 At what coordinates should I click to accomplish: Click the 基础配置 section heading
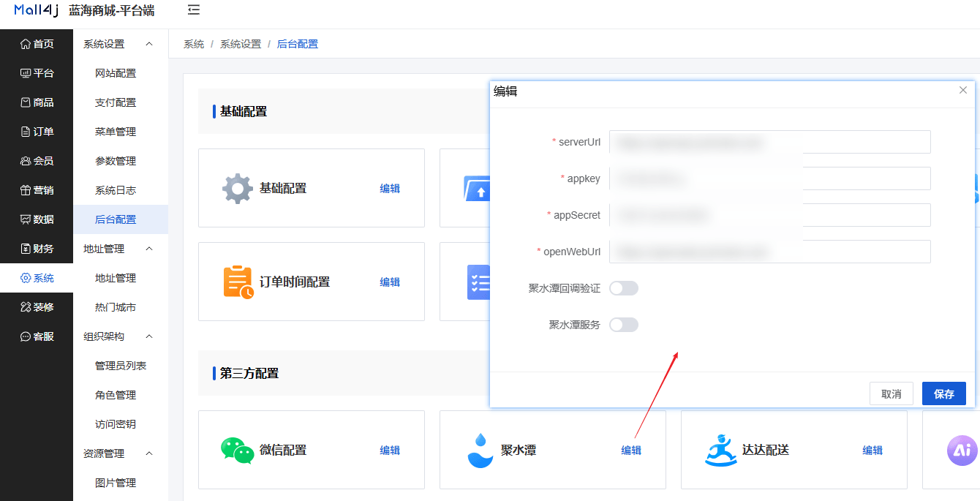coord(244,112)
